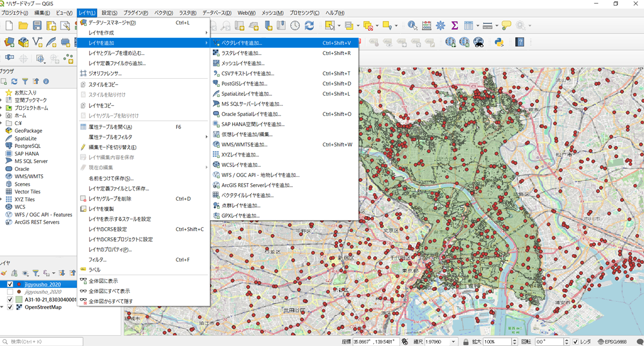Click the green swatch of A31-10-21 layer
Image resolution: width=644 pixels, height=346 pixels.
click(19, 300)
